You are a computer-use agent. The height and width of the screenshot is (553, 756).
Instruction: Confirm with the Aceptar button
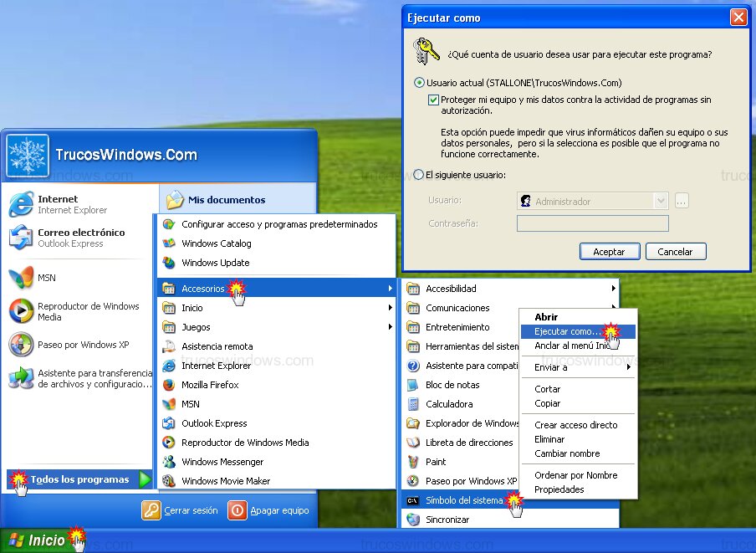610,251
